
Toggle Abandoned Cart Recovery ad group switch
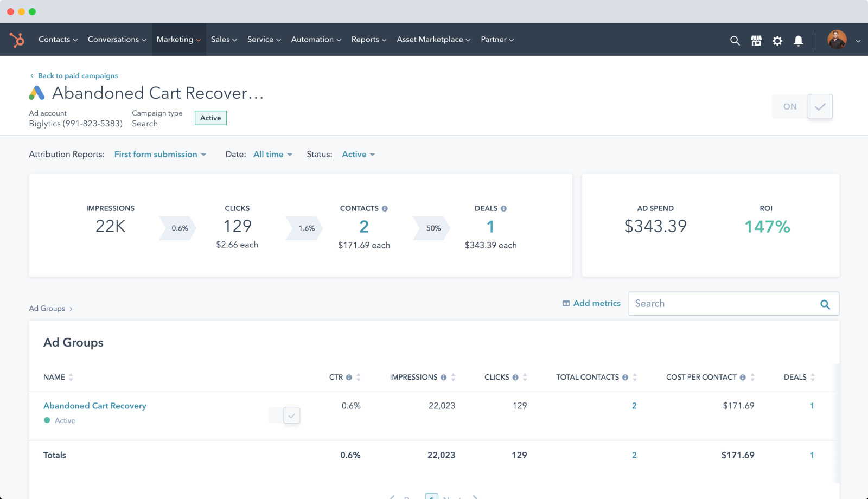click(x=284, y=415)
